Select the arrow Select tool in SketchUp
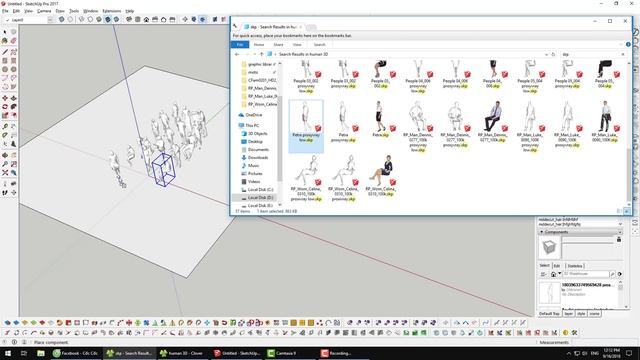This screenshot has height=360, width=640. [x=5, y=32]
